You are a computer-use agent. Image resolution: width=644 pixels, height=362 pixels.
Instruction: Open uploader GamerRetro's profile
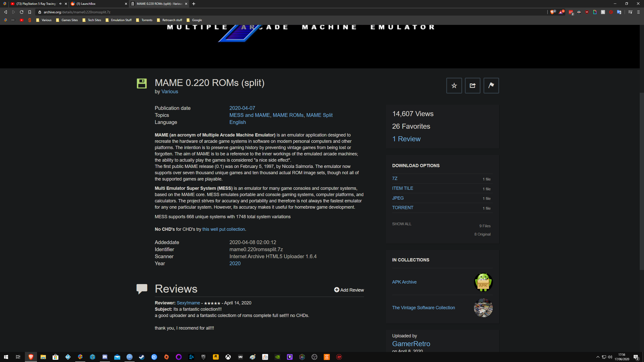click(411, 344)
